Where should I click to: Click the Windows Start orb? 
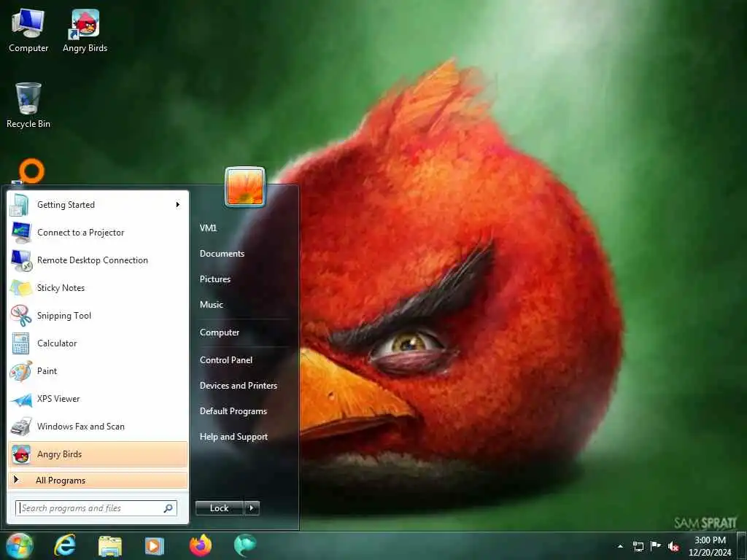tap(20, 545)
